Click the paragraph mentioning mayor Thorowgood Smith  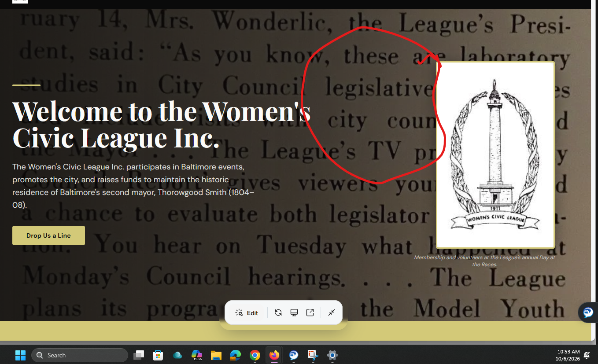[x=133, y=186]
